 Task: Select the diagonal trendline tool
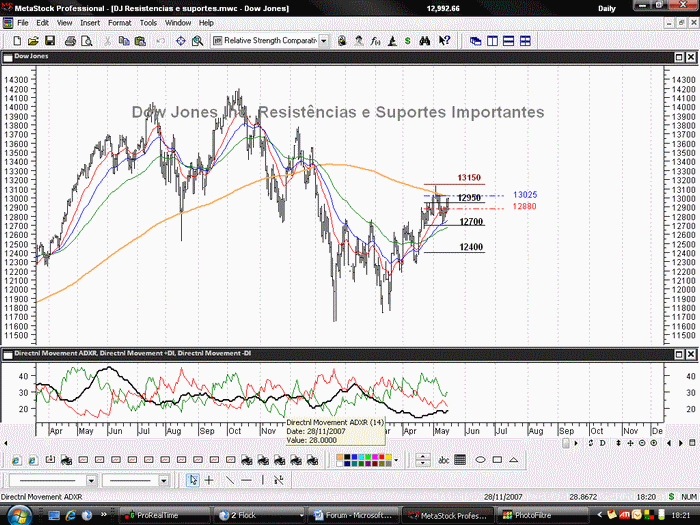tap(229, 480)
